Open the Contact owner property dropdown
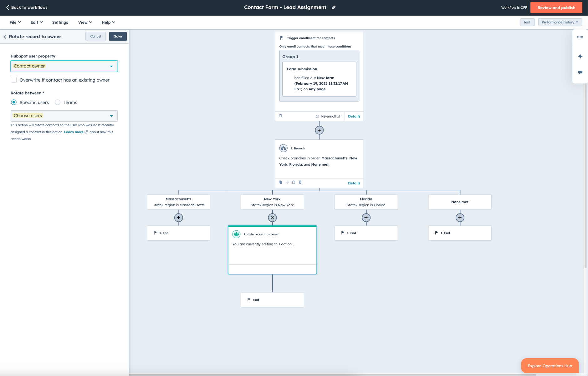The width and height of the screenshot is (588, 376). (x=64, y=66)
